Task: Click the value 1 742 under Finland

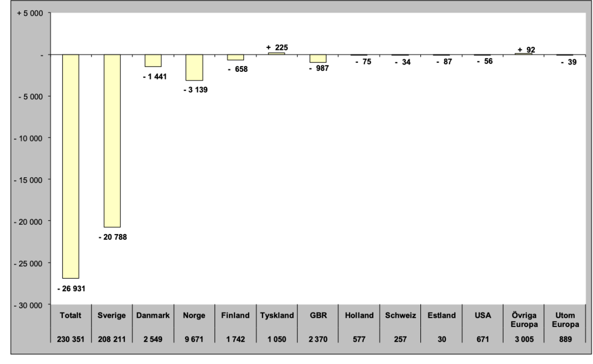Action: 236,340
